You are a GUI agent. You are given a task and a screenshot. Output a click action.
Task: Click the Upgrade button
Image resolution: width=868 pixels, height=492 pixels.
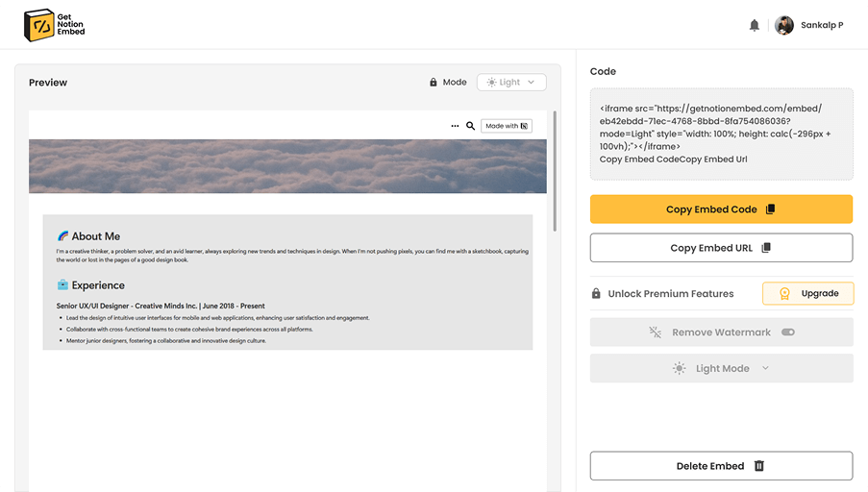pos(807,294)
